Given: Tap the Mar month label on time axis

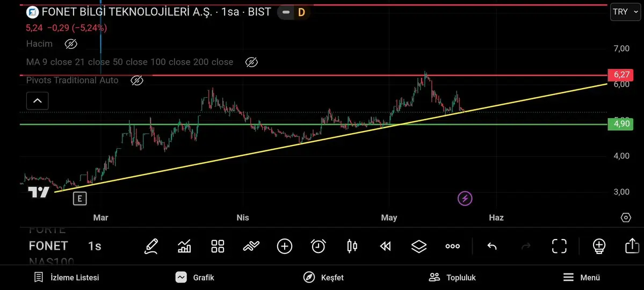Looking at the screenshot, I should pyautogui.click(x=100, y=218).
